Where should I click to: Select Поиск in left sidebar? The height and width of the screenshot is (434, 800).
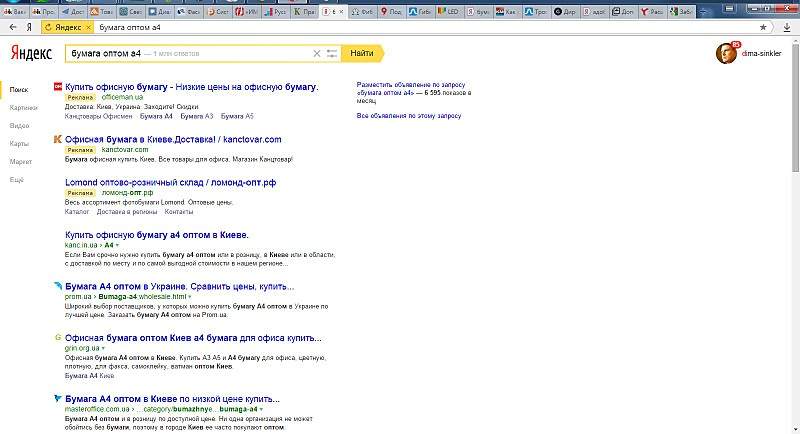coord(19,89)
